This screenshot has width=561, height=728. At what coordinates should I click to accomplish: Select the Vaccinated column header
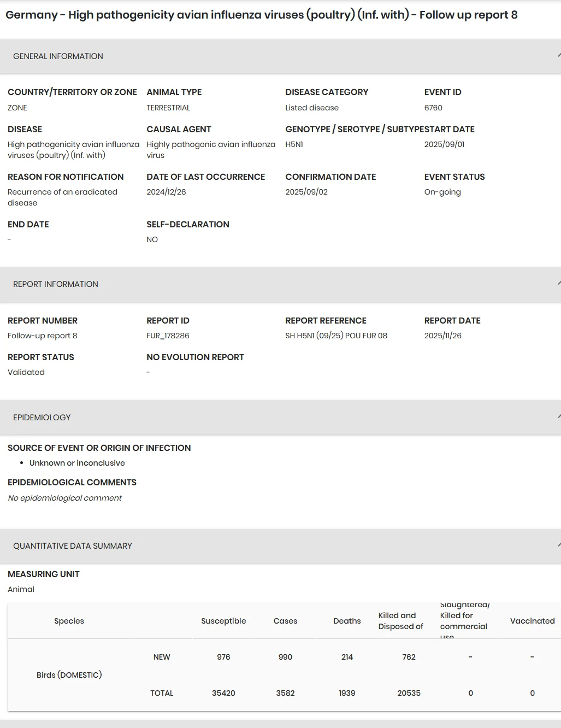[x=532, y=621]
